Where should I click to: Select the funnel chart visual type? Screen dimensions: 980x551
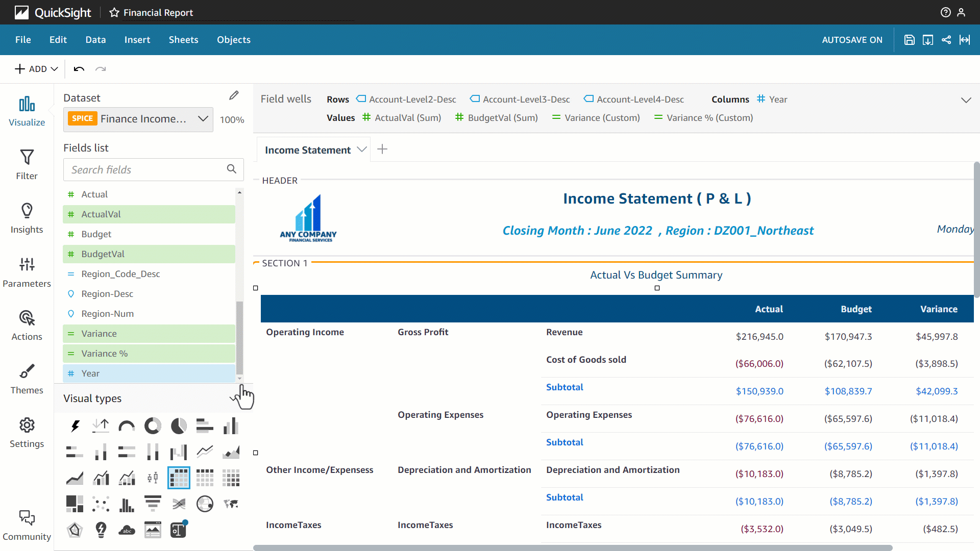(x=153, y=504)
